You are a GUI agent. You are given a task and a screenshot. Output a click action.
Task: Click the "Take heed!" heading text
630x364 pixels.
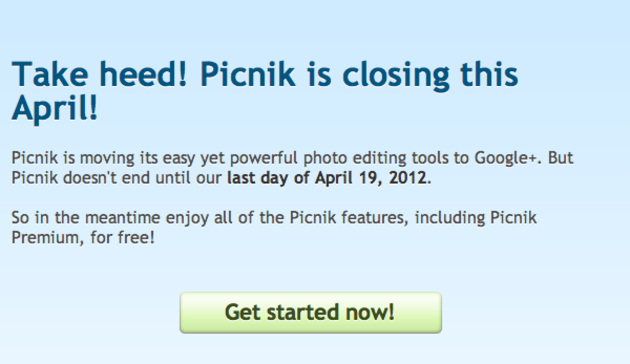click(99, 74)
